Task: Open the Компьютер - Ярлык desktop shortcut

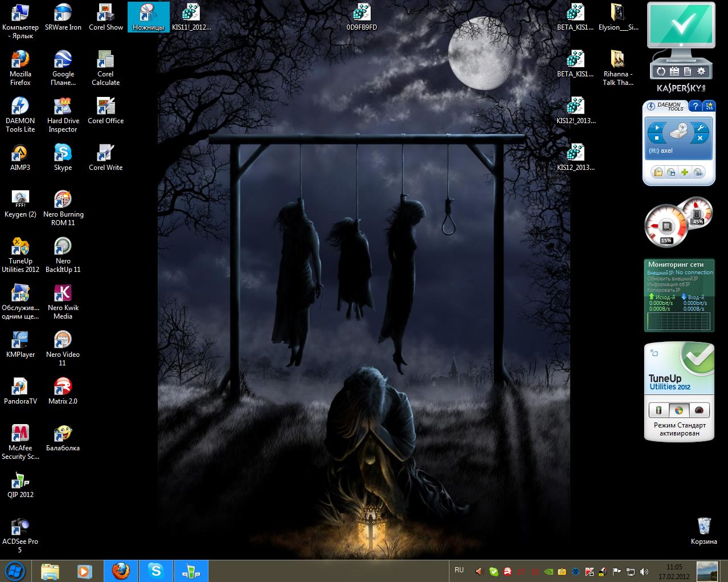Action: 21,21
